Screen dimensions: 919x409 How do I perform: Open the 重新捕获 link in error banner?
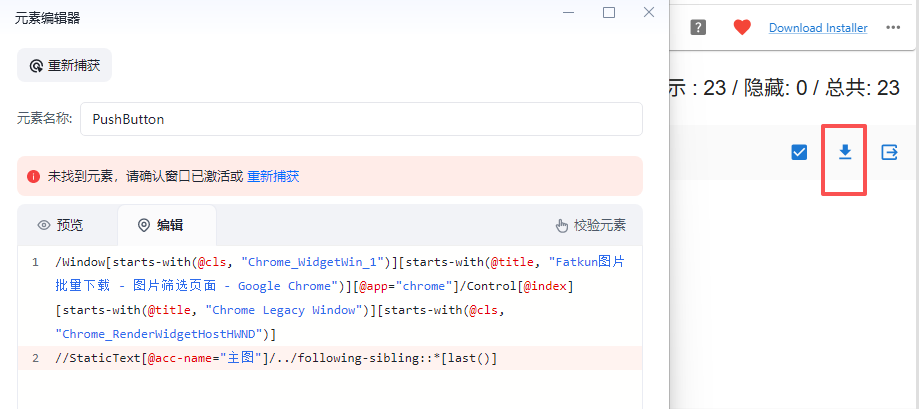[x=273, y=176]
